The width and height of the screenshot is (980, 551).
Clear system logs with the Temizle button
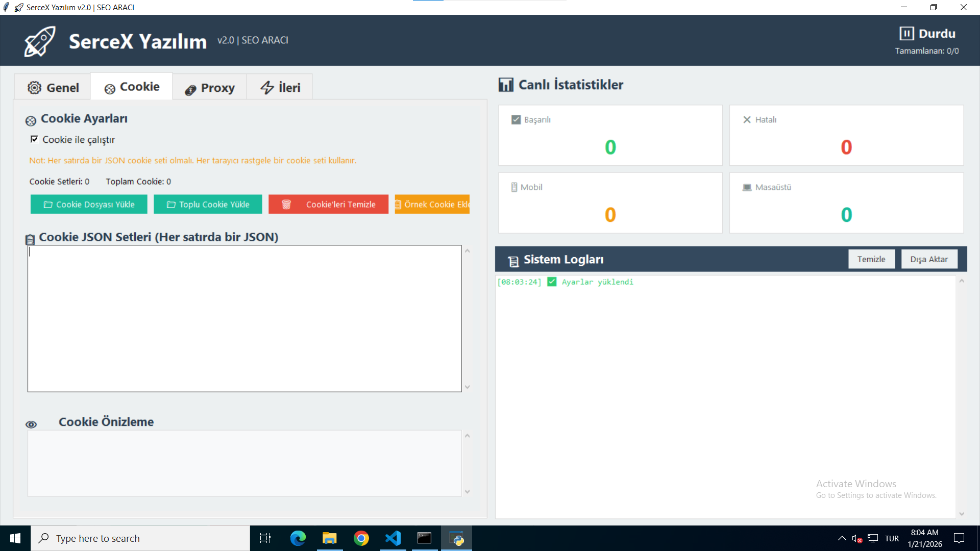871,259
